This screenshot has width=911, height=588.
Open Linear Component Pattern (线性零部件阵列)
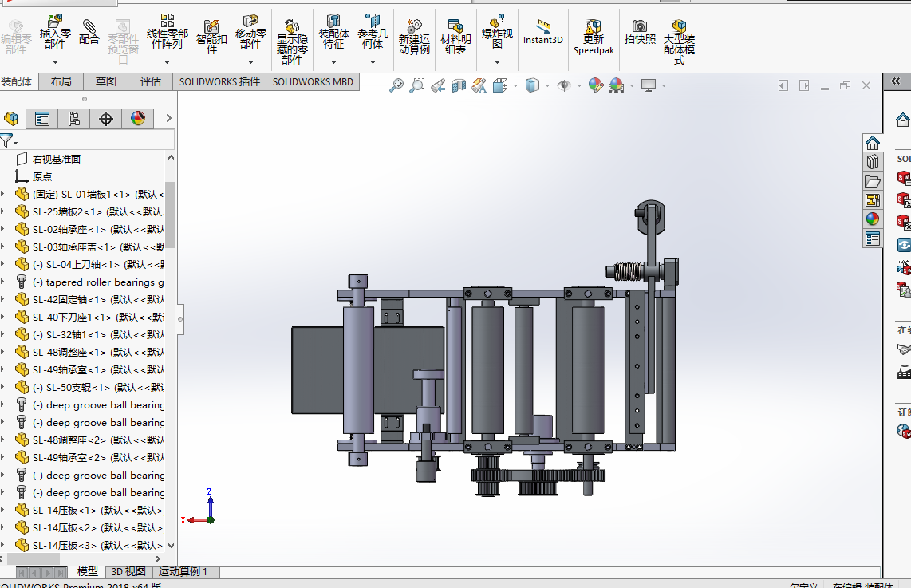tap(168, 33)
